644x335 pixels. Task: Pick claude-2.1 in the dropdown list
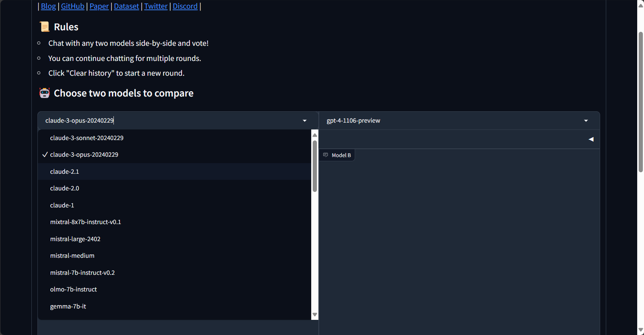click(x=174, y=171)
